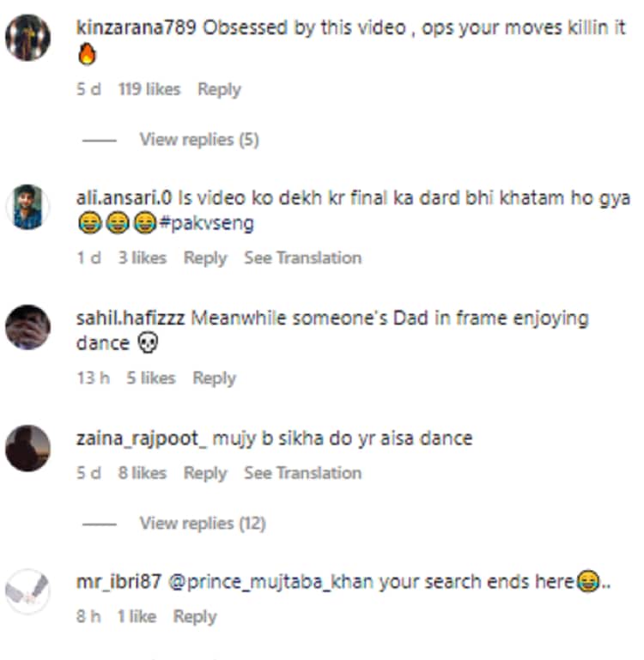644x660 pixels.
Task: Open zaina_rajpoot_'s profile avatar
Action: tap(27, 447)
